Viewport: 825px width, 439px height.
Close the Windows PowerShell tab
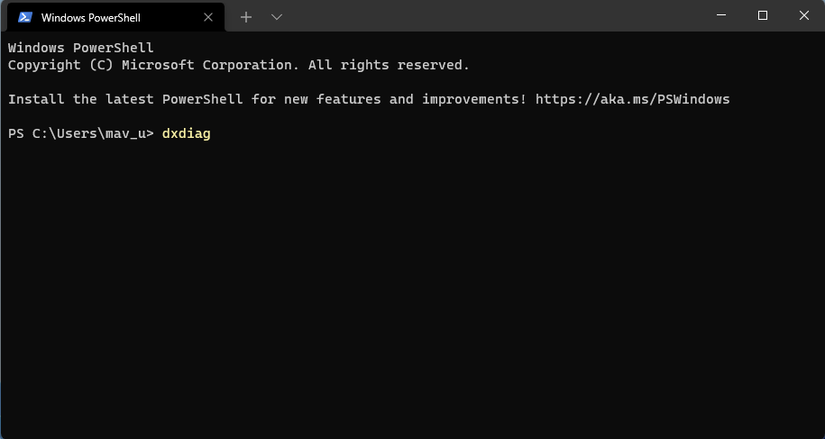[x=208, y=17]
